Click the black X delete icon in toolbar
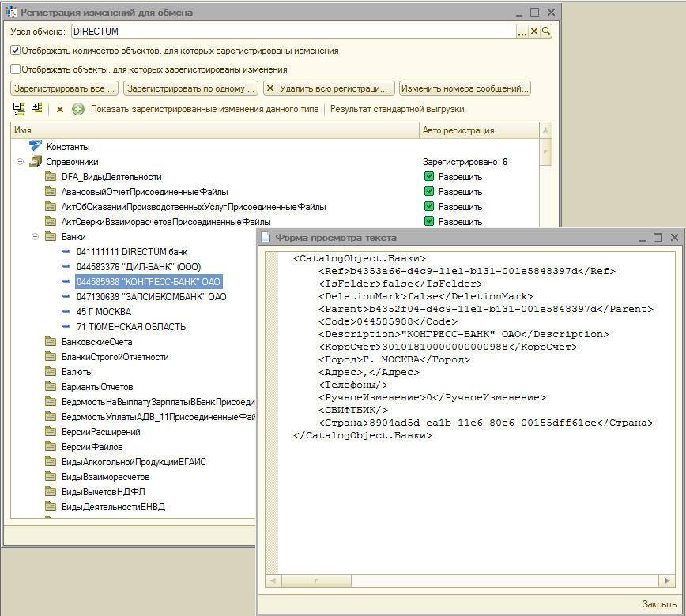Image resolution: width=686 pixels, height=616 pixels. [60, 109]
